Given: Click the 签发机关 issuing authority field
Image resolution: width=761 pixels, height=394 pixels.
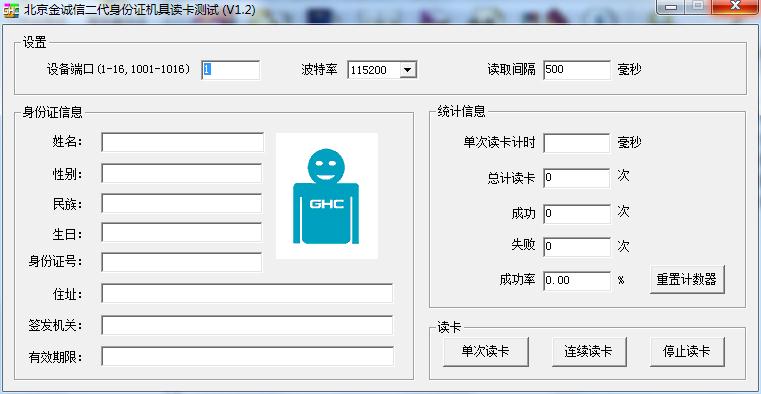Looking at the screenshot, I should pyautogui.click(x=247, y=325).
